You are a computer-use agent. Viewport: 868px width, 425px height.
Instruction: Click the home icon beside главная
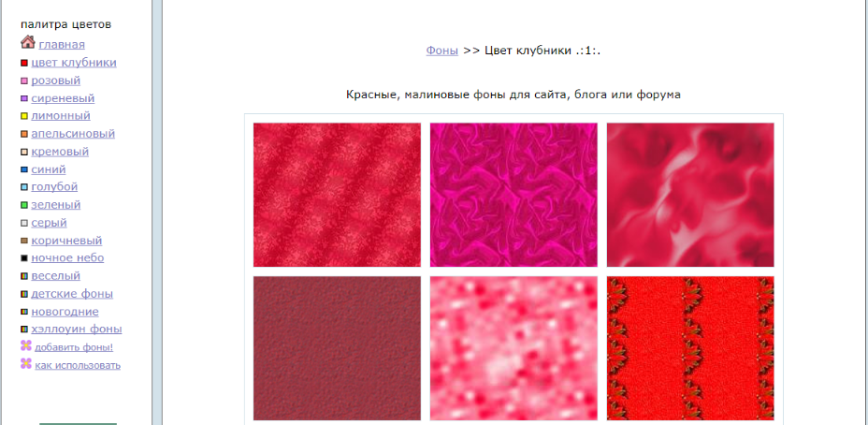tap(28, 42)
